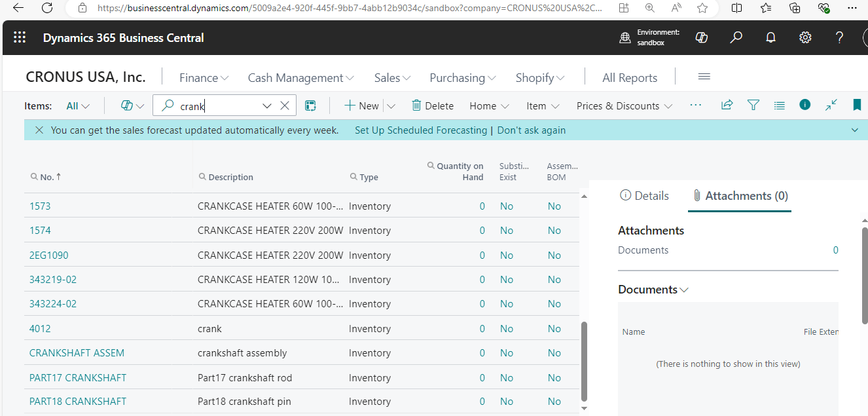Open Copilot from the top bar
This screenshot has height=416, width=868.
[x=701, y=37]
